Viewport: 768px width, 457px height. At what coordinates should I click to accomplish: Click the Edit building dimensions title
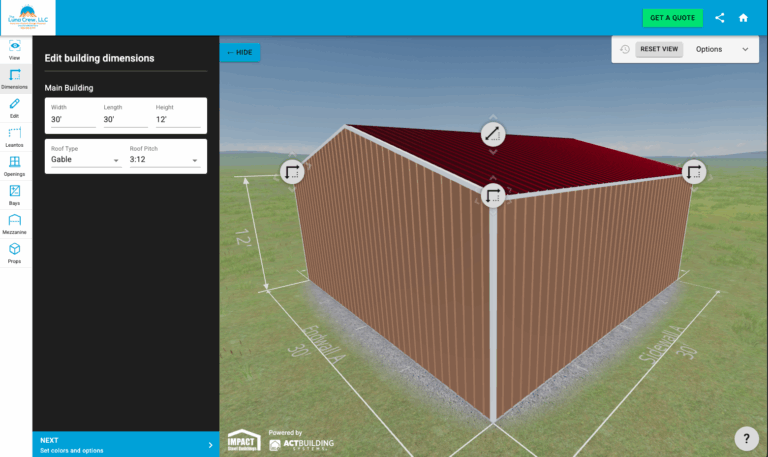99,58
